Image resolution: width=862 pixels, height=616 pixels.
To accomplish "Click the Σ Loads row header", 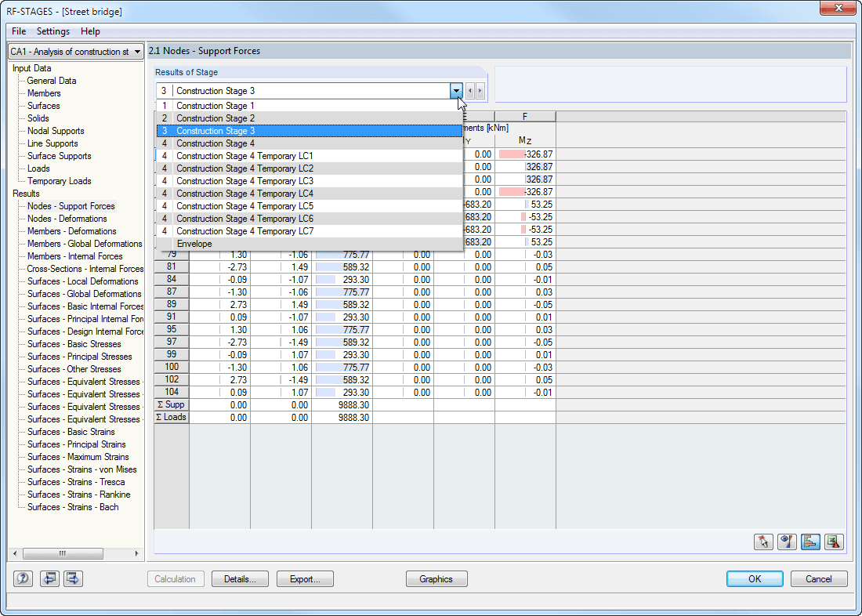I will coord(172,418).
